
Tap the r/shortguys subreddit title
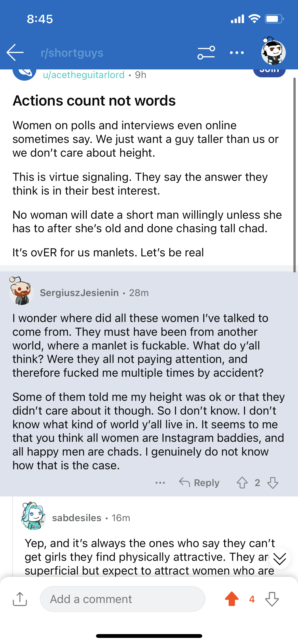(x=72, y=53)
